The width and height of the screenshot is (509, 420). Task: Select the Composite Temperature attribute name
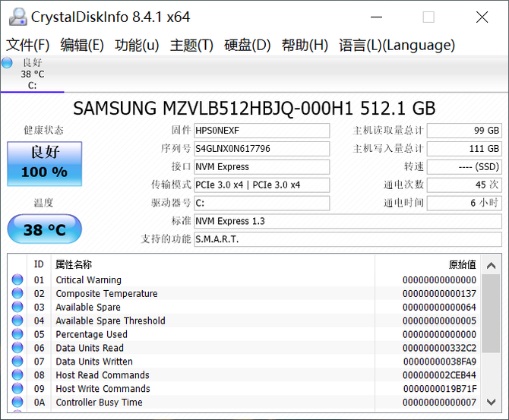[x=106, y=293]
